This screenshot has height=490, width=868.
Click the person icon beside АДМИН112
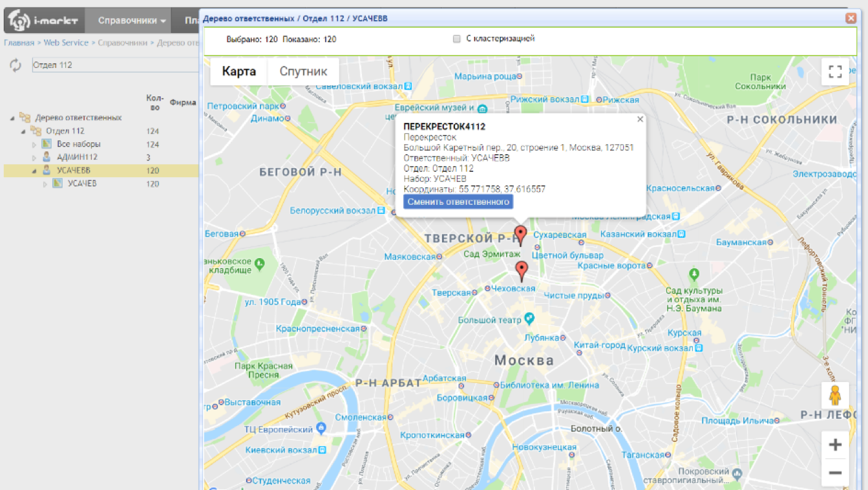point(47,157)
